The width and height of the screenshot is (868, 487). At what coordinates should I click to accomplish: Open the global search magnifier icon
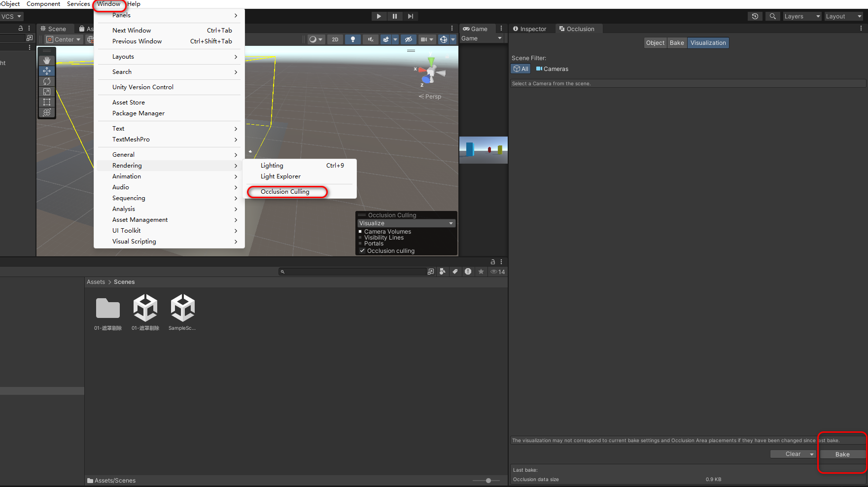coord(773,16)
